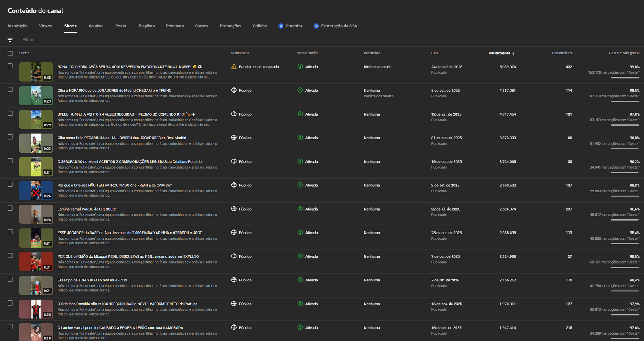
Task: Click the Optimize extension icon
Action: click(x=281, y=26)
